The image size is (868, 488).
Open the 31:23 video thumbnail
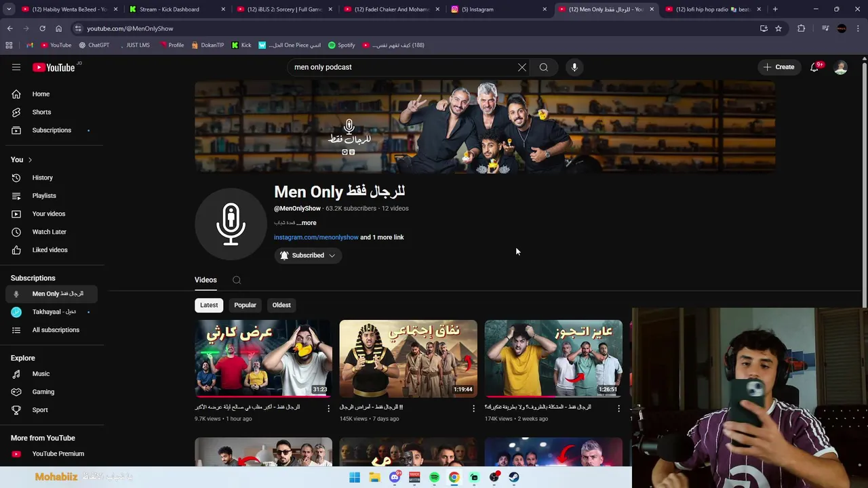click(x=263, y=359)
